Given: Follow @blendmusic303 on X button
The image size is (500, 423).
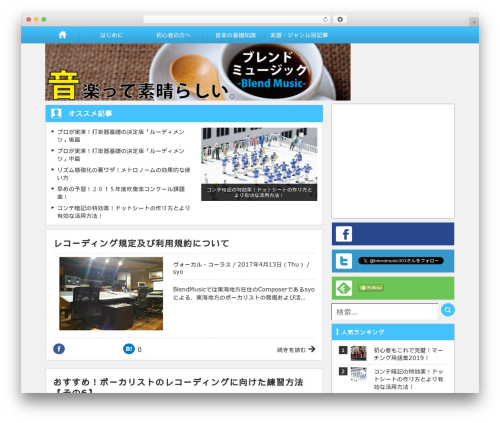Looking at the screenshot, I should point(401,261).
